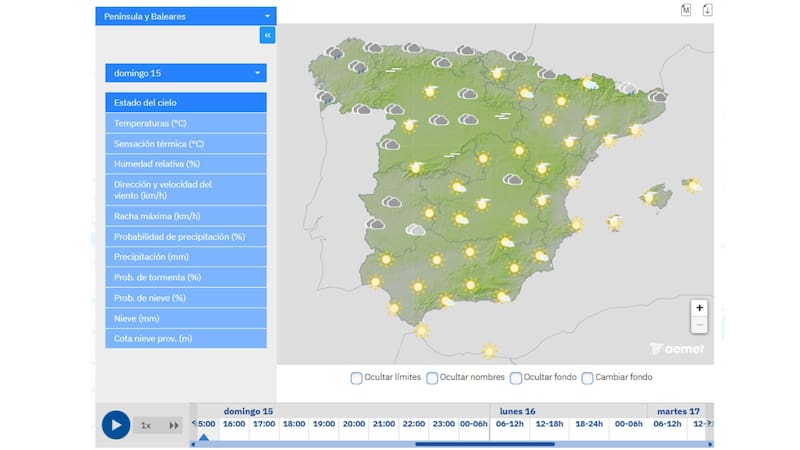This screenshot has width=800, height=450.
Task: Click the cloud icon over Girona
Action: pos(658,96)
